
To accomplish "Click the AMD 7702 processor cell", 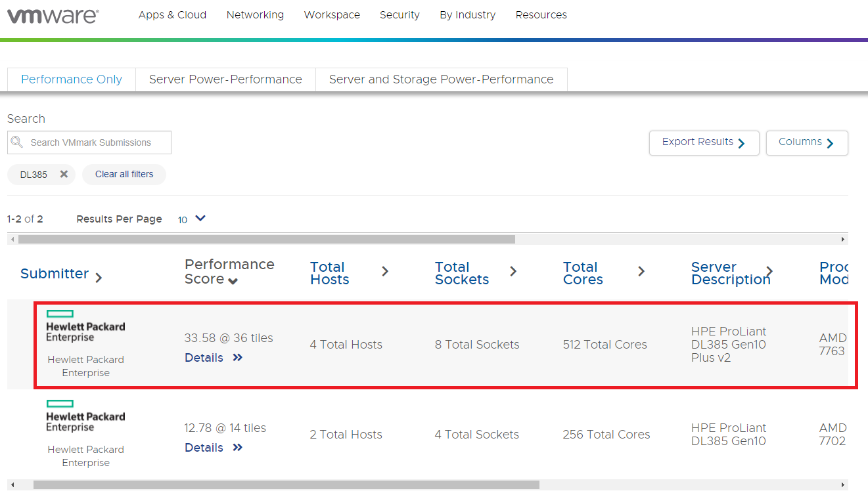I will coord(833,435).
